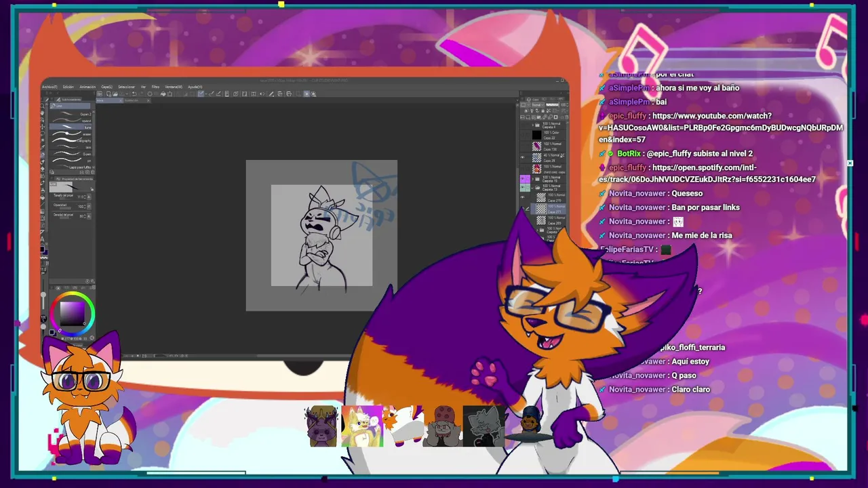Click the smartphone connect icon in command bar

click(226, 94)
